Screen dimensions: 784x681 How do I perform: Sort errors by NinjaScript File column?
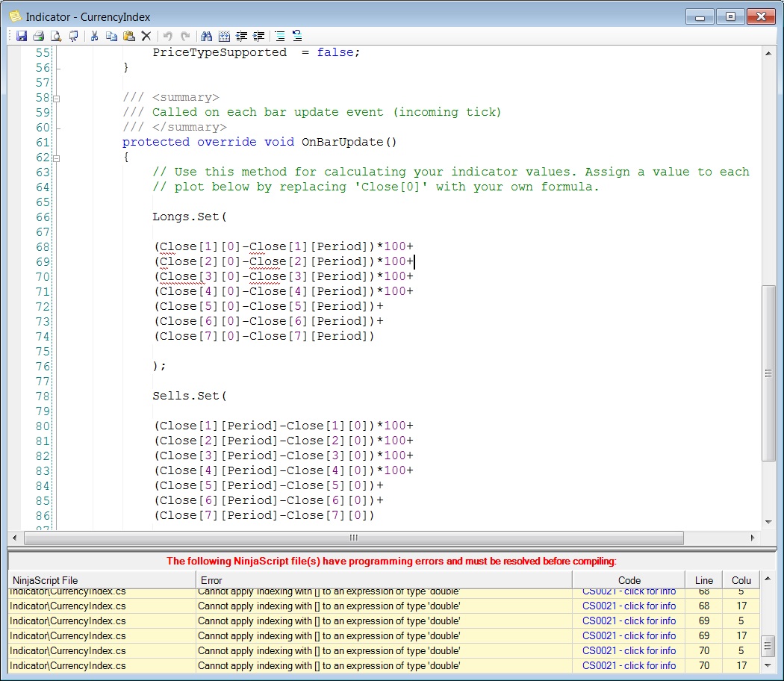(102, 580)
